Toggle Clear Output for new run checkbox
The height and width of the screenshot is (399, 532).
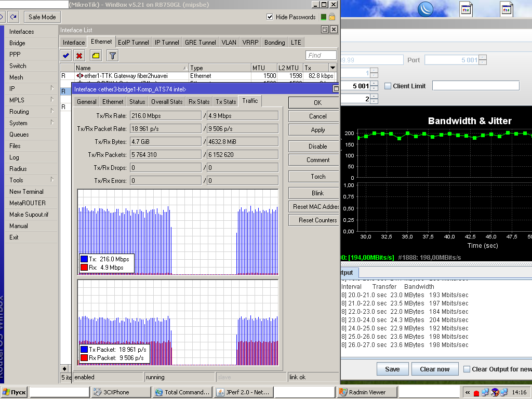tap(467, 369)
